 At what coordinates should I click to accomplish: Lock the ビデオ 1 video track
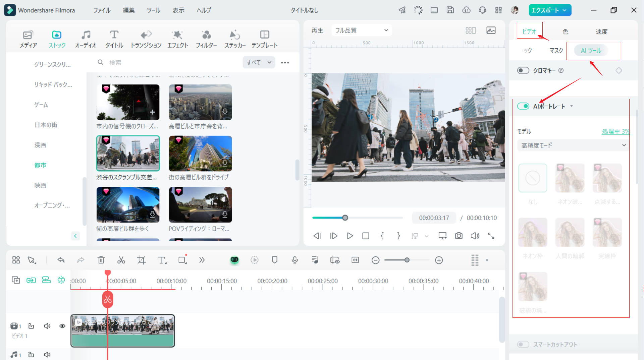click(31, 326)
